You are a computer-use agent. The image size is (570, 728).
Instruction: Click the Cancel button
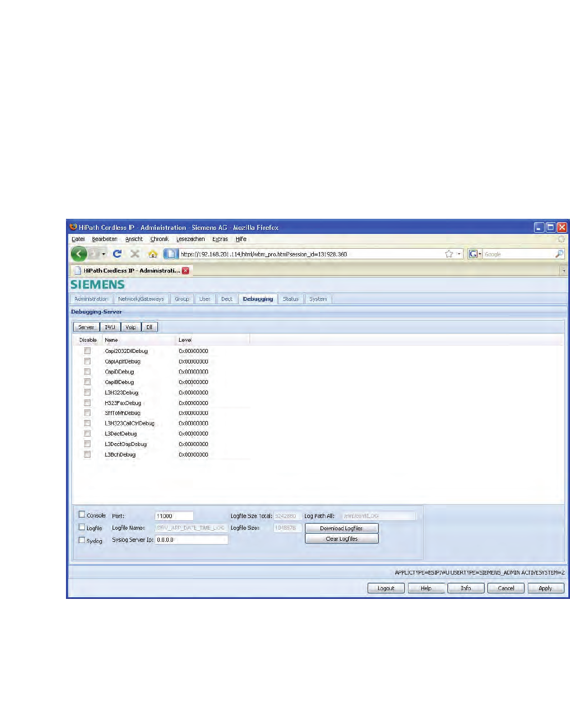point(506,588)
